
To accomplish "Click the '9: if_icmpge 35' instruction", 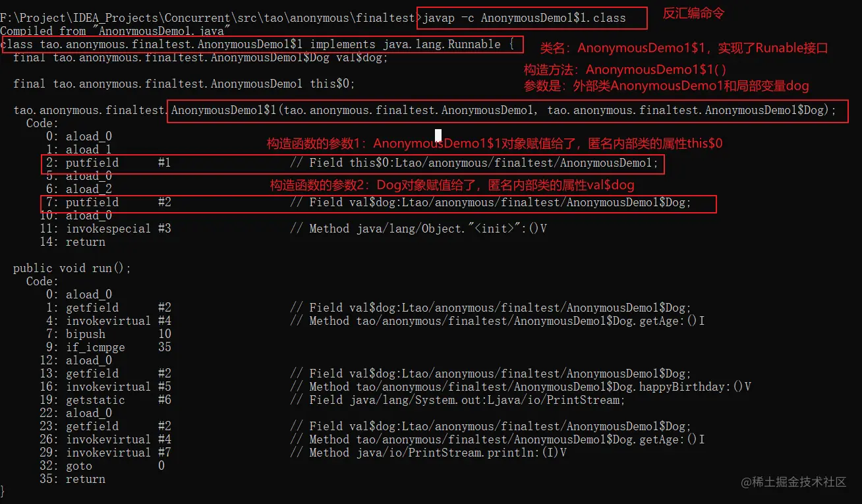I will click(109, 347).
